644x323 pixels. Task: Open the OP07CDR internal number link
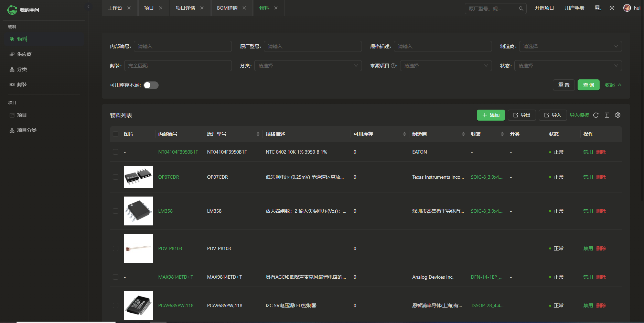point(169,177)
